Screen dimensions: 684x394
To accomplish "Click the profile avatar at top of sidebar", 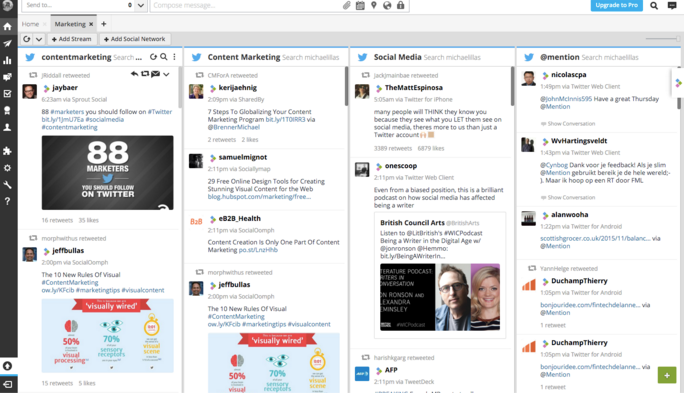I will click(7, 5).
